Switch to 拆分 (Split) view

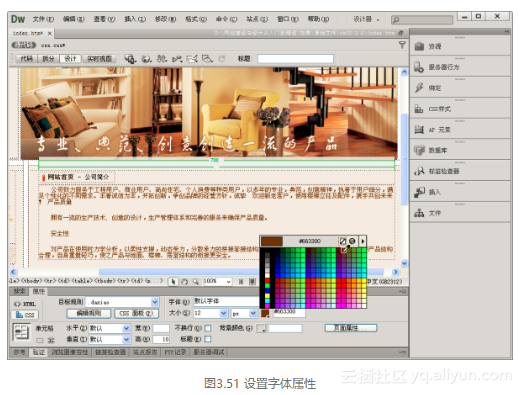(48, 59)
